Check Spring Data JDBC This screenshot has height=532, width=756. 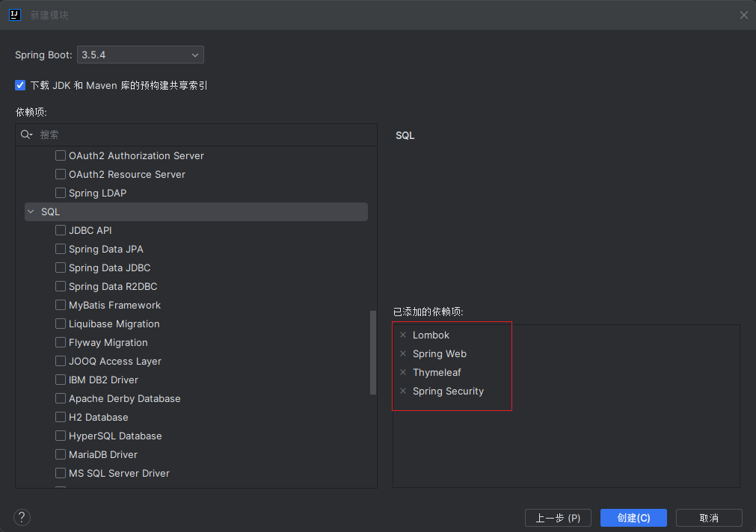61,267
